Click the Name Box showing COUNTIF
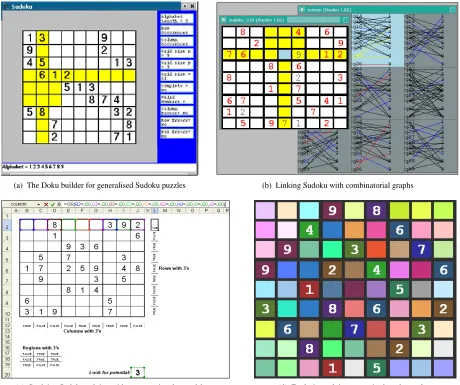Viewport: 460px width, 385px height. point(19,204)
